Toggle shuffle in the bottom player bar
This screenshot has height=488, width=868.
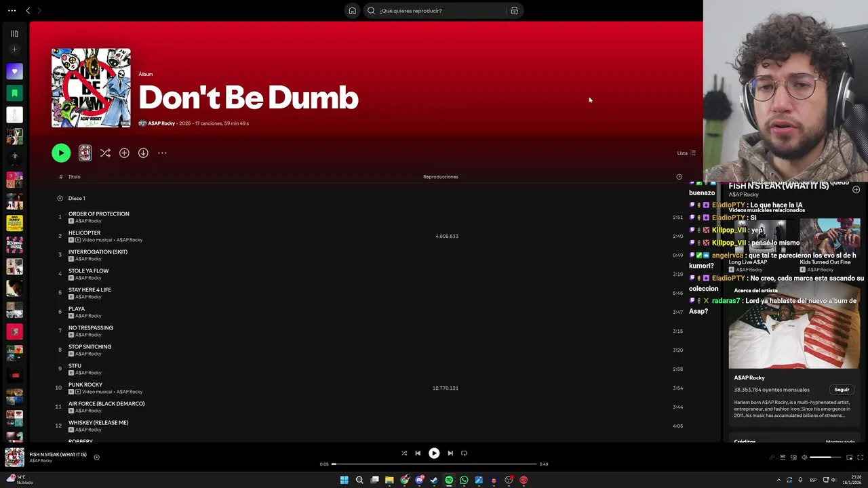(404, 453)
